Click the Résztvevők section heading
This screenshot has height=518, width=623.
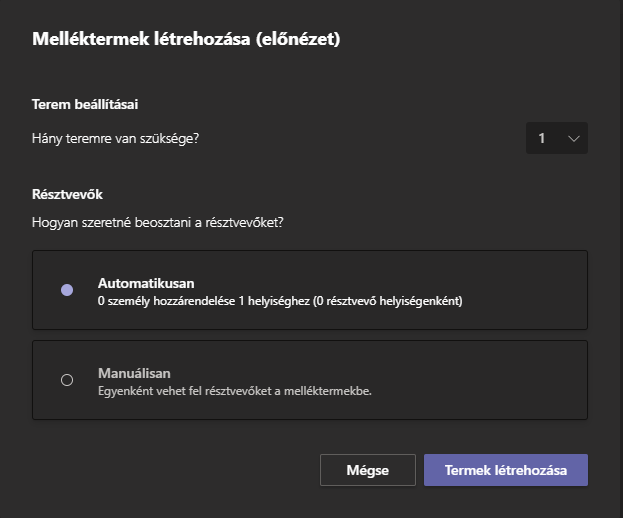point(67,194)
